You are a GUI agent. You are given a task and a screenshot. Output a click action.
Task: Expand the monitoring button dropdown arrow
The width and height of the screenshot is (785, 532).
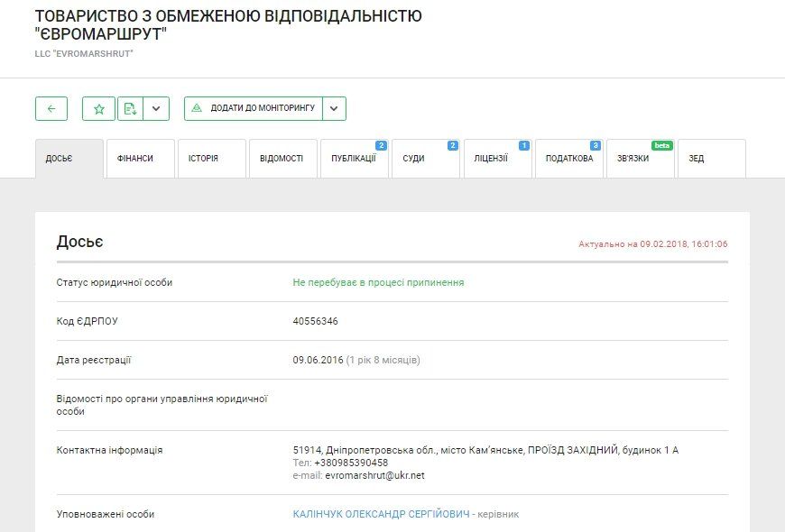(x=333, y=107)
